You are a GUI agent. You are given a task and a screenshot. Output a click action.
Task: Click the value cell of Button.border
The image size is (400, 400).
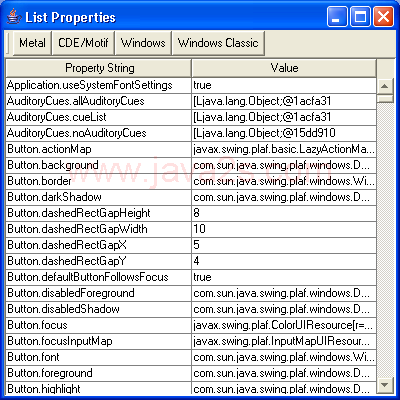[284, 181]
